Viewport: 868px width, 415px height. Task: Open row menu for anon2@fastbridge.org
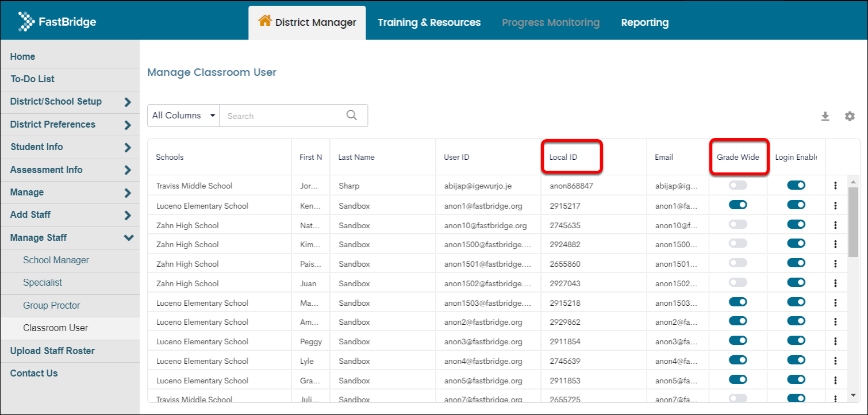(835, 322)
